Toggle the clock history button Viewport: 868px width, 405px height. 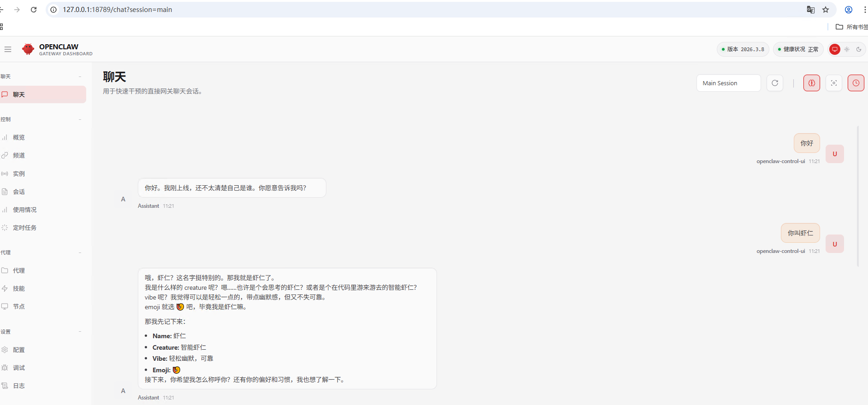pyautogui.click(x=856, y=83)
